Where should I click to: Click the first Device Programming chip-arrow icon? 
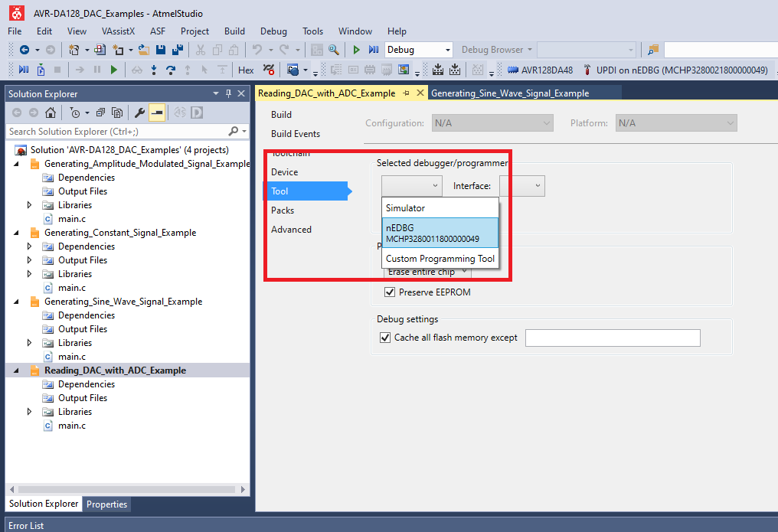[438, 70]
